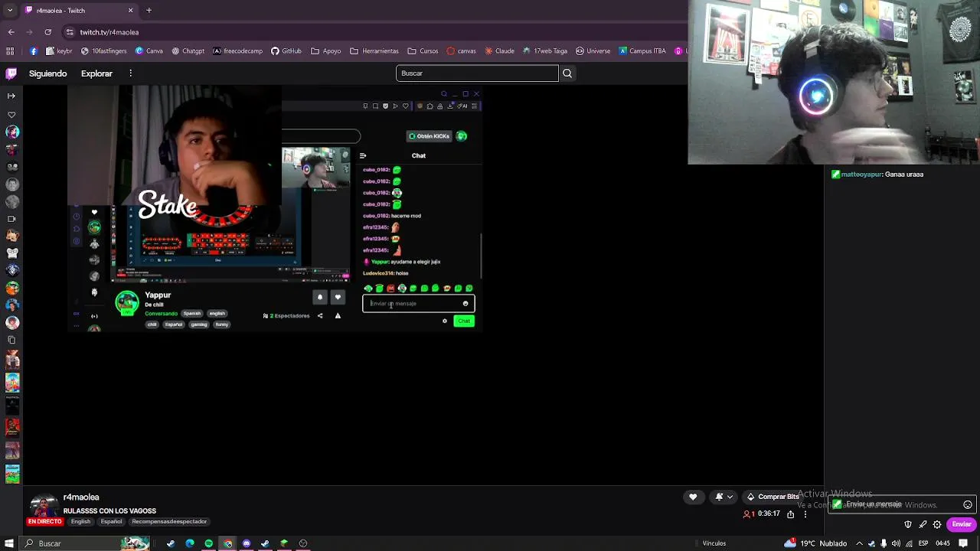The image size is (980, 551).
Task: Click the Twitch search magnifier button
Action: 567,73
